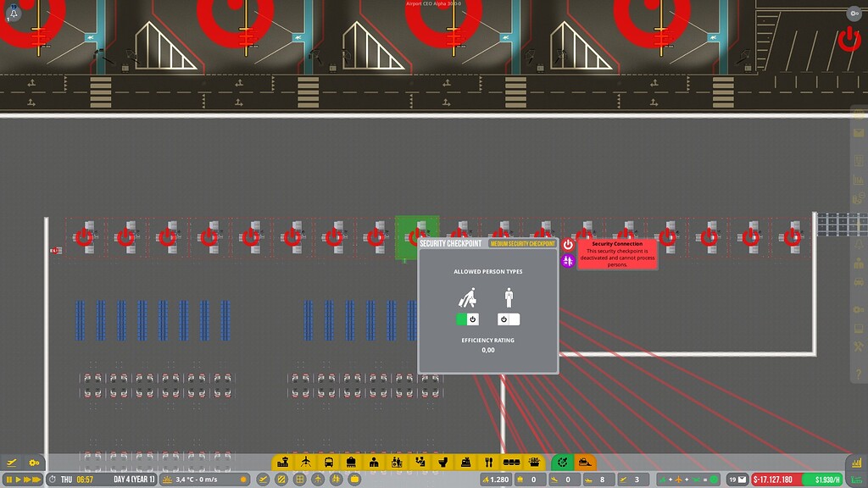
Task: Open the aircraft stands build menu
Action: [305, 462]
